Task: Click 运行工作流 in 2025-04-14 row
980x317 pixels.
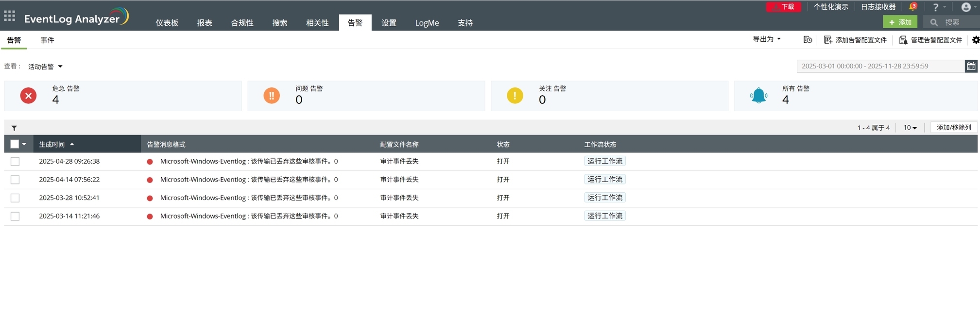Action: (605, 179)
